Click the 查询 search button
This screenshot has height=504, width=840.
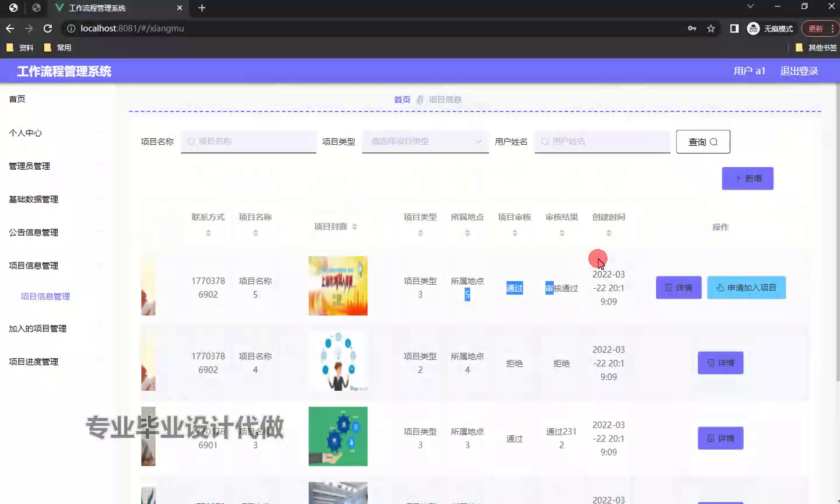[x=703, y=142]
